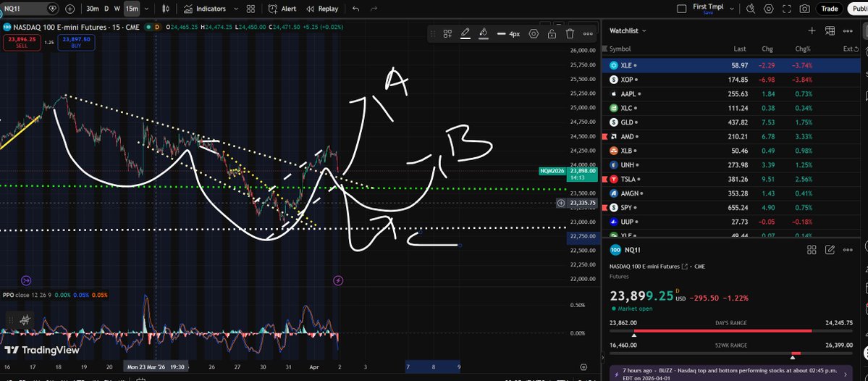Select the AMD row in watchlist

(x=731, y=137)
